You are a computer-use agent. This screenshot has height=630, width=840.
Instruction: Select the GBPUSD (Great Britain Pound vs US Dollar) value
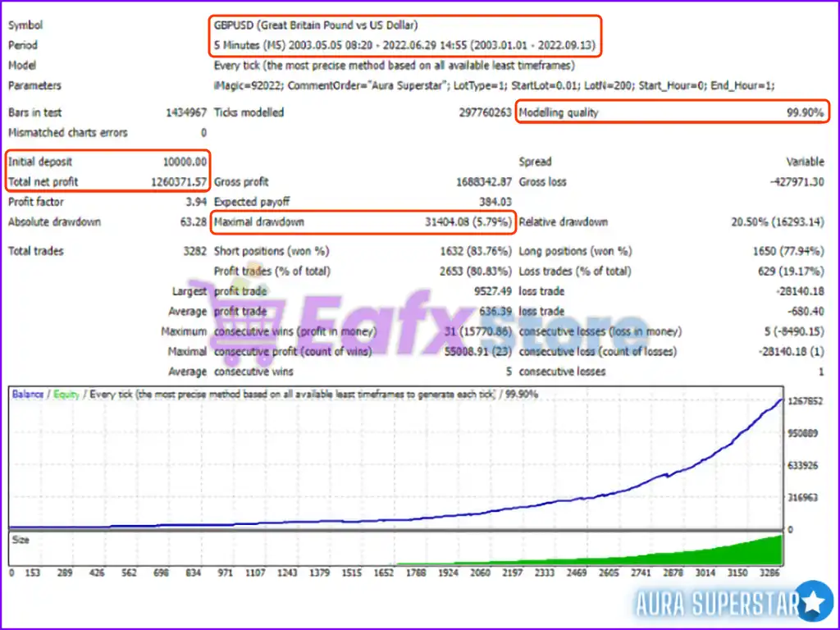click(x=316, y=25)
